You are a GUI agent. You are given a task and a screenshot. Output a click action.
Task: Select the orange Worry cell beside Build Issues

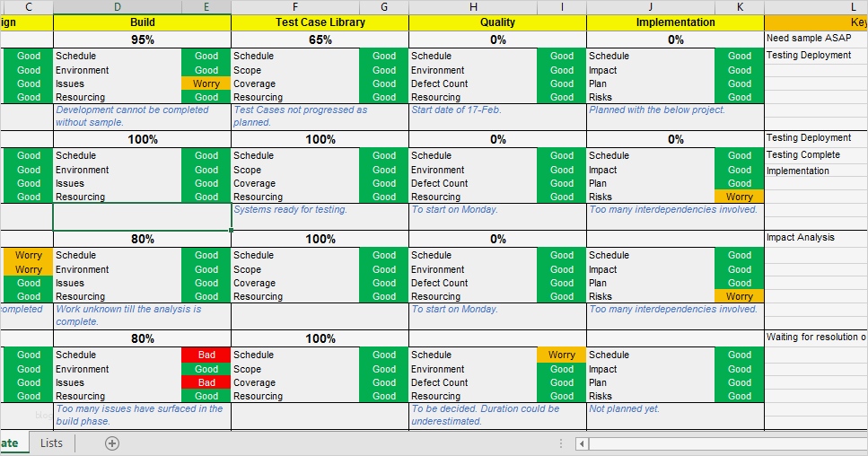[206, 83]
